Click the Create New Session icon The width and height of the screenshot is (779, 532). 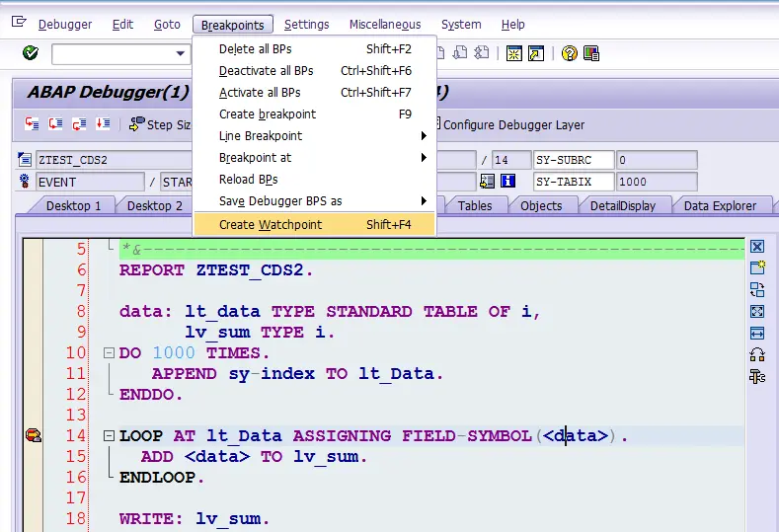(x=513, y=53)
